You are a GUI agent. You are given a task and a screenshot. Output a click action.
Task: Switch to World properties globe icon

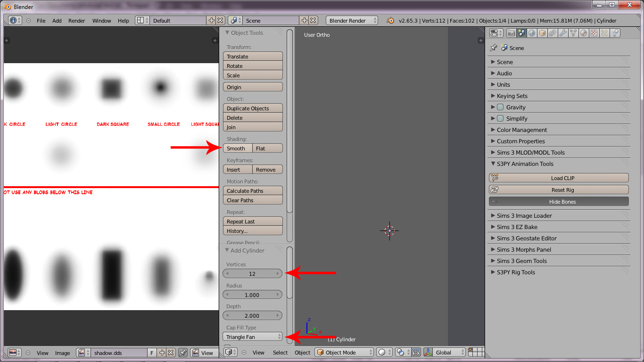[x=532, y=33]
